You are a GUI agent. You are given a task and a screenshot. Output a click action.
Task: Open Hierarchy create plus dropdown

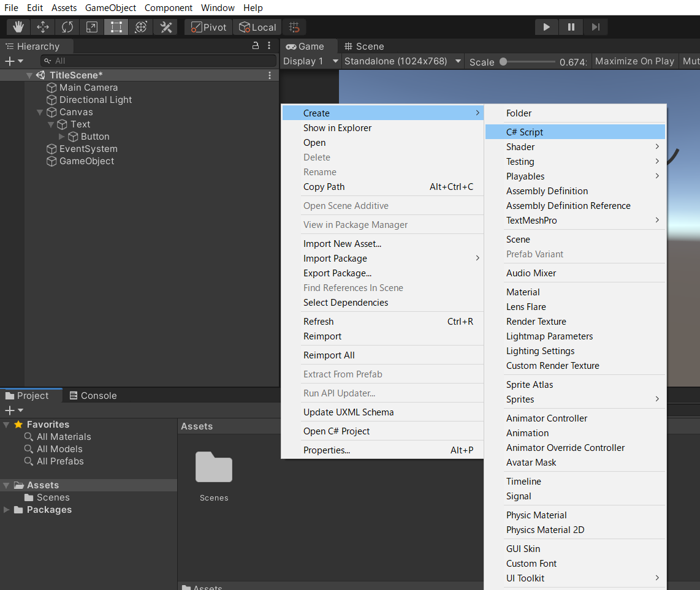coord(14,61)
